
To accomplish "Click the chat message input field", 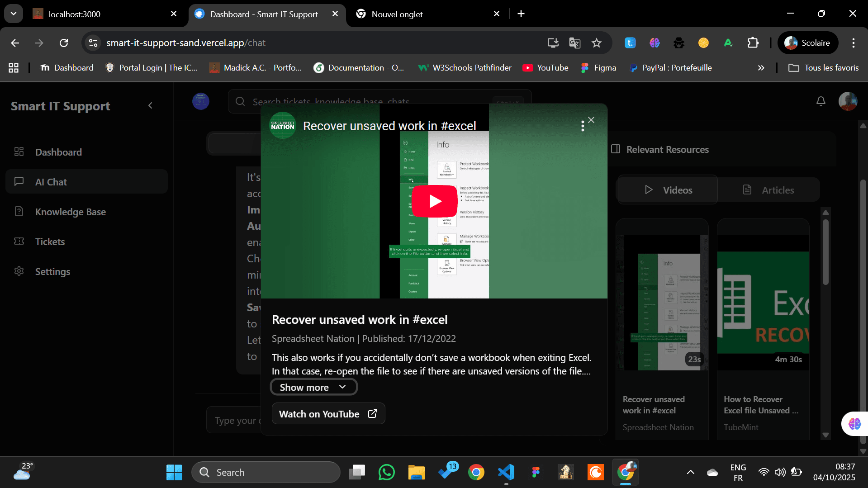I will click(233, 421).
